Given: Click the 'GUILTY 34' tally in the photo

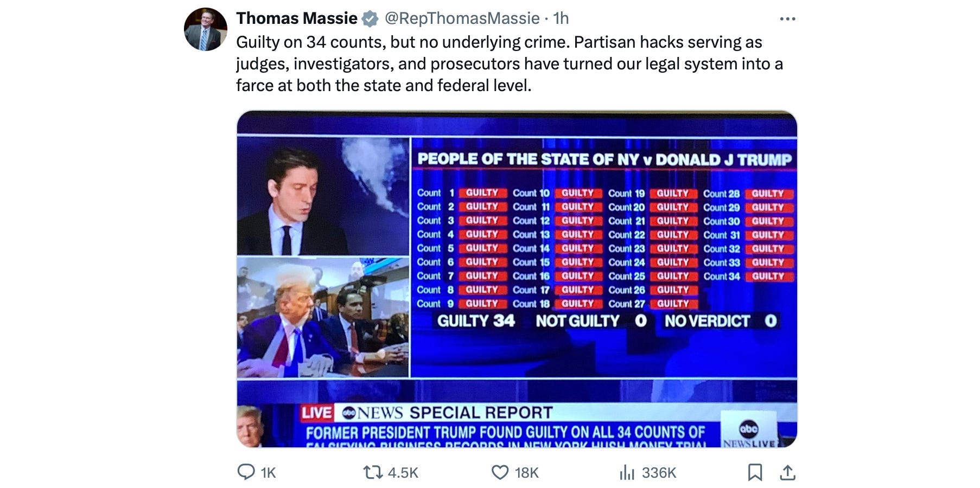Looking at the screenshot, I should (x=476, y=321).
